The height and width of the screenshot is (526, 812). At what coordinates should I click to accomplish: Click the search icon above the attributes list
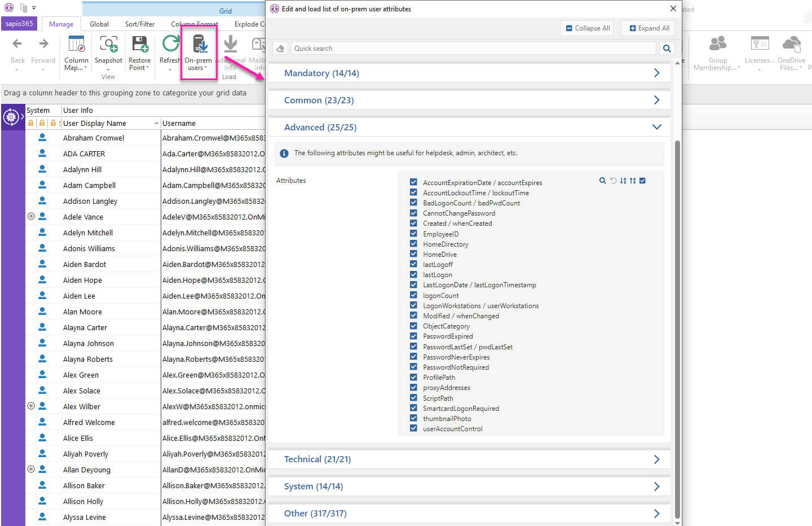[602, 181]
